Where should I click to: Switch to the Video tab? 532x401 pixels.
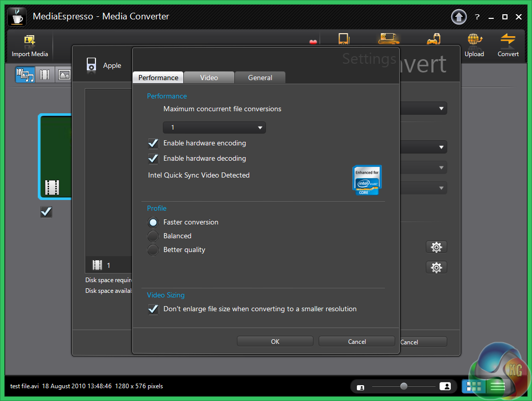pyautogui.click(x=209, y=78)
